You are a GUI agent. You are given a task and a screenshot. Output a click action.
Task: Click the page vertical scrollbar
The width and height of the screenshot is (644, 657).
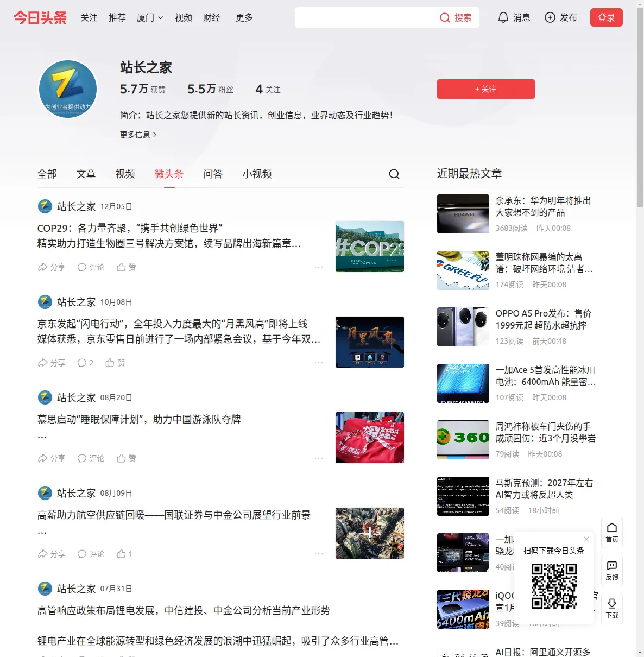point(640,109)
